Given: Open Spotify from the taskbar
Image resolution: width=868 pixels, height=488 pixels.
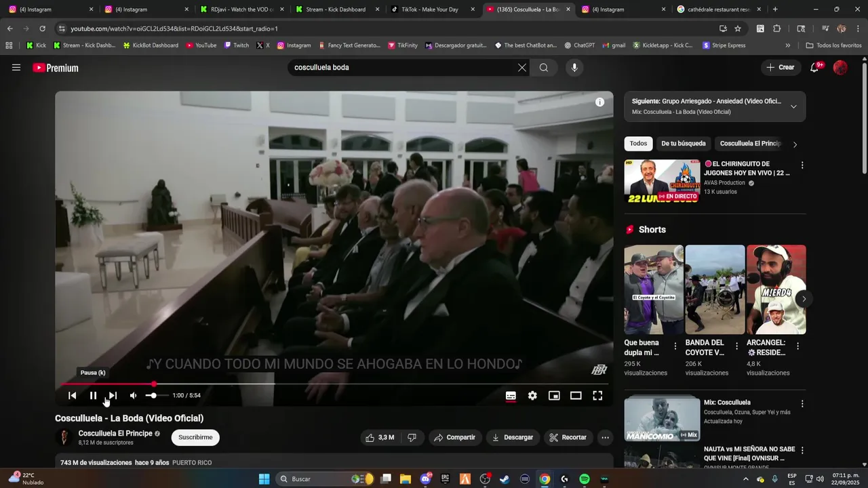Looking at the screenshot, I should [585, 479].
